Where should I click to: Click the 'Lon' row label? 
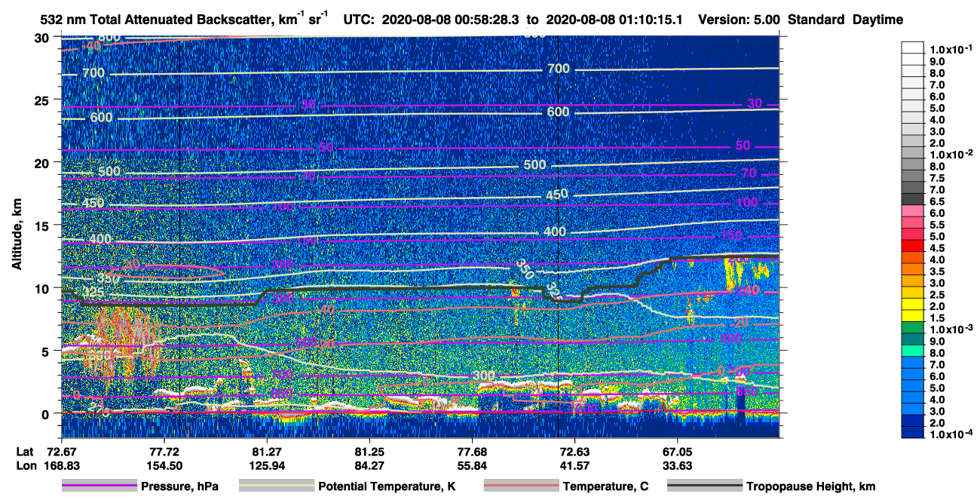tap(25, 465)
